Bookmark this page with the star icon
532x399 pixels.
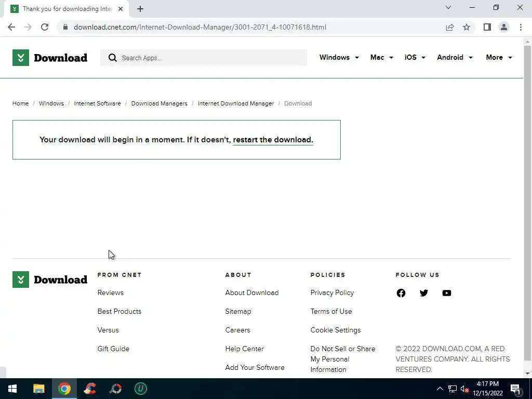467,27
